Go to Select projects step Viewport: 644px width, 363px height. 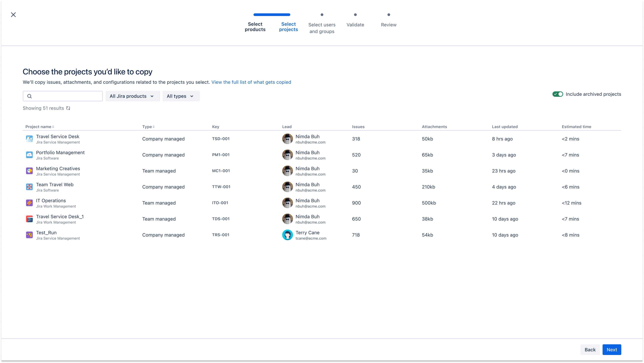(x=288, y=27)
